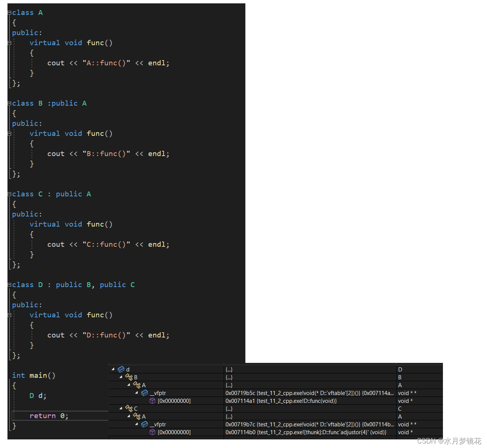Click the string "D::func()" in the code

106,335
